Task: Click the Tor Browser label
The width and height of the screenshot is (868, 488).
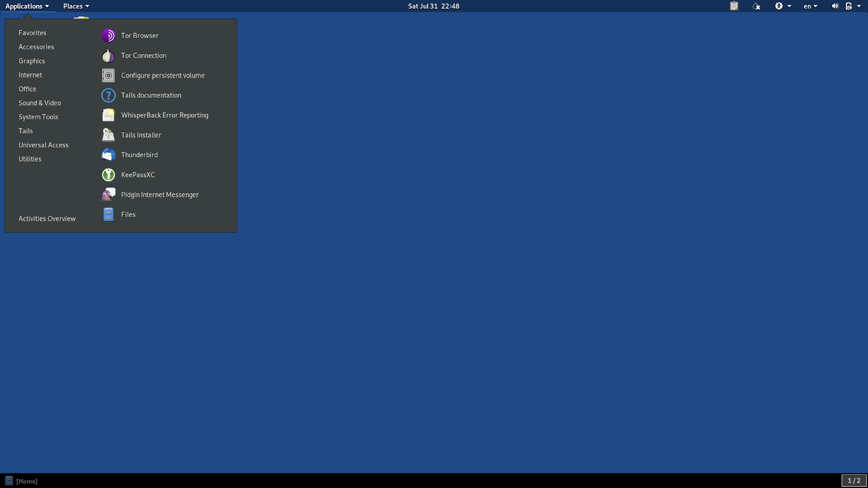Action: [140, 36]
